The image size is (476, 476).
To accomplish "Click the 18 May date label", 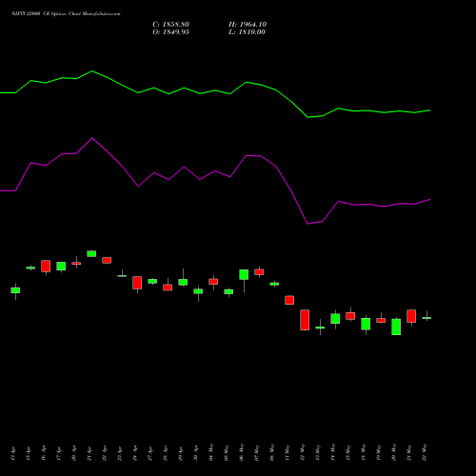I will 364,452.
